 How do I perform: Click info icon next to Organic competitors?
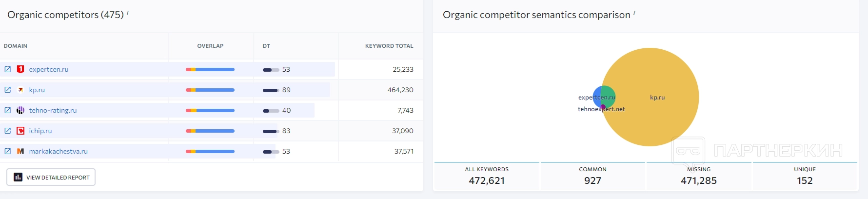click(x=128, y=13)
